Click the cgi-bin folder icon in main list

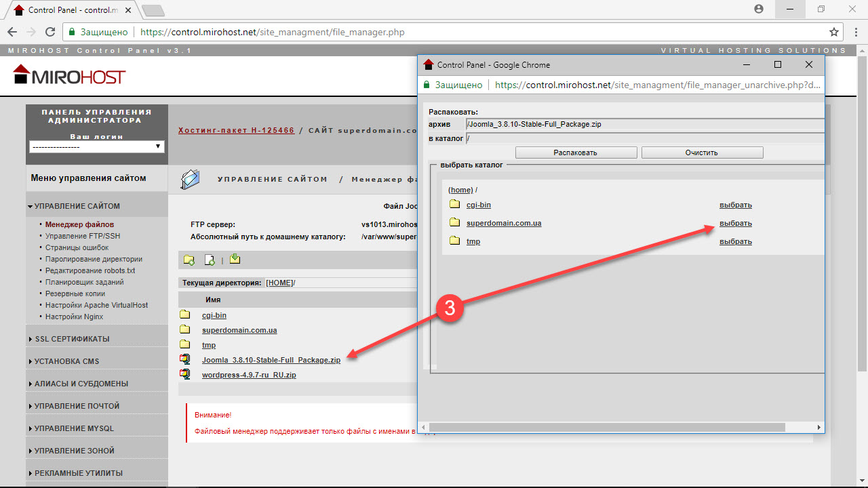(x=185, y=315)
